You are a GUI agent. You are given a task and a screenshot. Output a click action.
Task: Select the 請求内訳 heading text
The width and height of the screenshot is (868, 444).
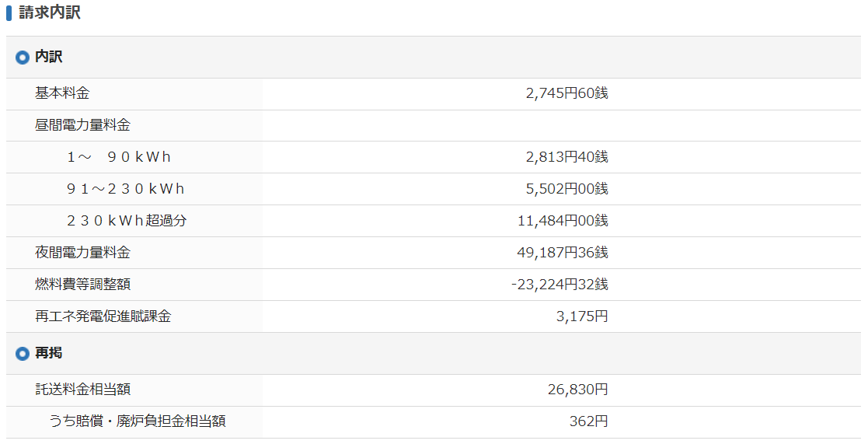point(50,12)
